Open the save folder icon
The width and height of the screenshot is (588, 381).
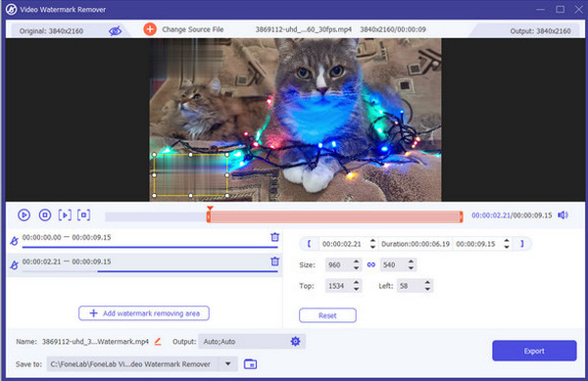[x=250, y=363]
